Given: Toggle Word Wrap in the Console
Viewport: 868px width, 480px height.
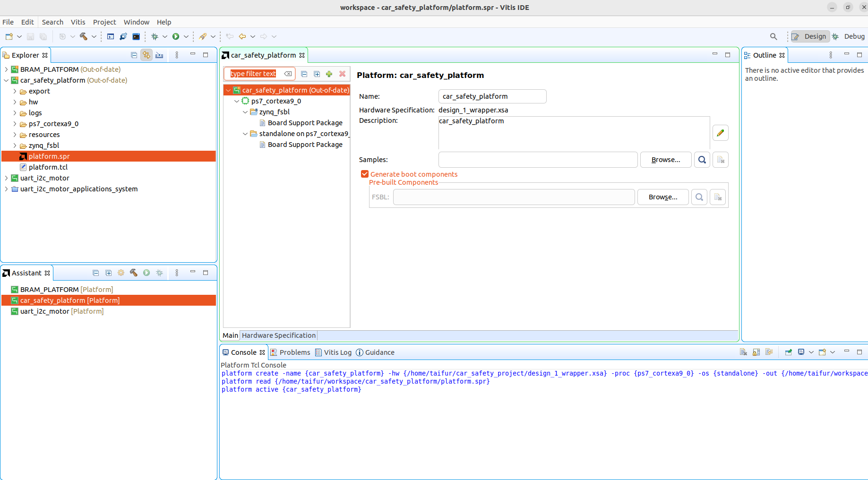Looking at the screenshot, I should click(769, 352).
